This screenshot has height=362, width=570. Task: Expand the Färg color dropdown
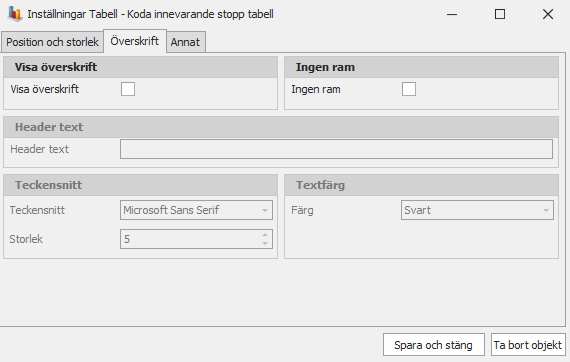click(x=477, y=210)
